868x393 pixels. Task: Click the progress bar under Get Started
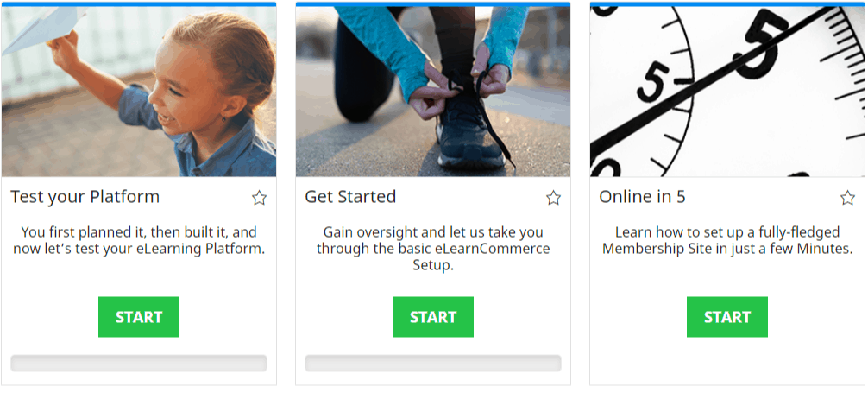433,363
